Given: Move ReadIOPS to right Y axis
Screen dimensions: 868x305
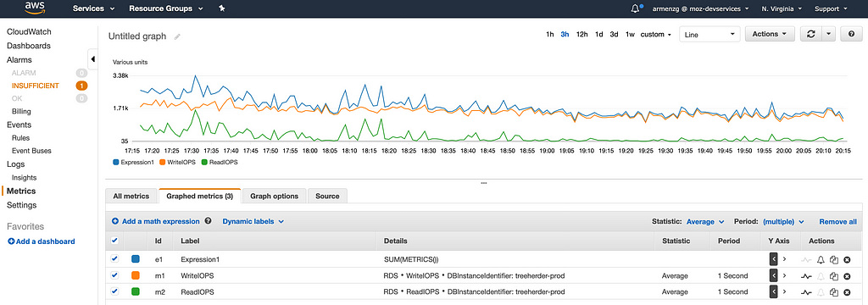Looking at the screenshot, I should click(x=784, y=291).
